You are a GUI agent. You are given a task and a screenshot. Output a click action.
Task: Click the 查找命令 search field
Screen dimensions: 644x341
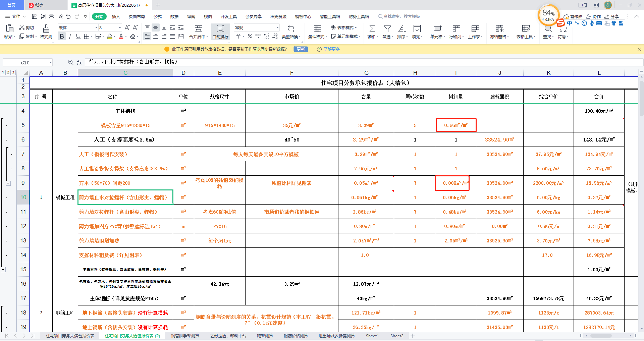(x=399, y=16)
